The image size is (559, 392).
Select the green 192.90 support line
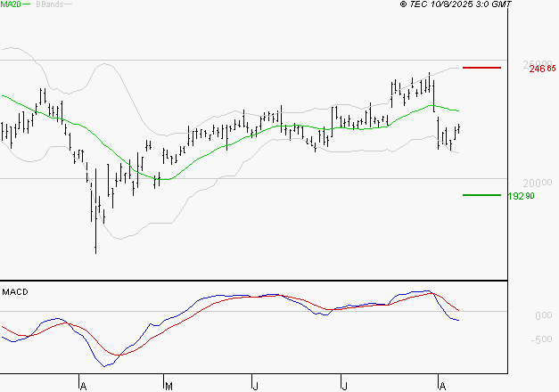[x=481, y=195]
